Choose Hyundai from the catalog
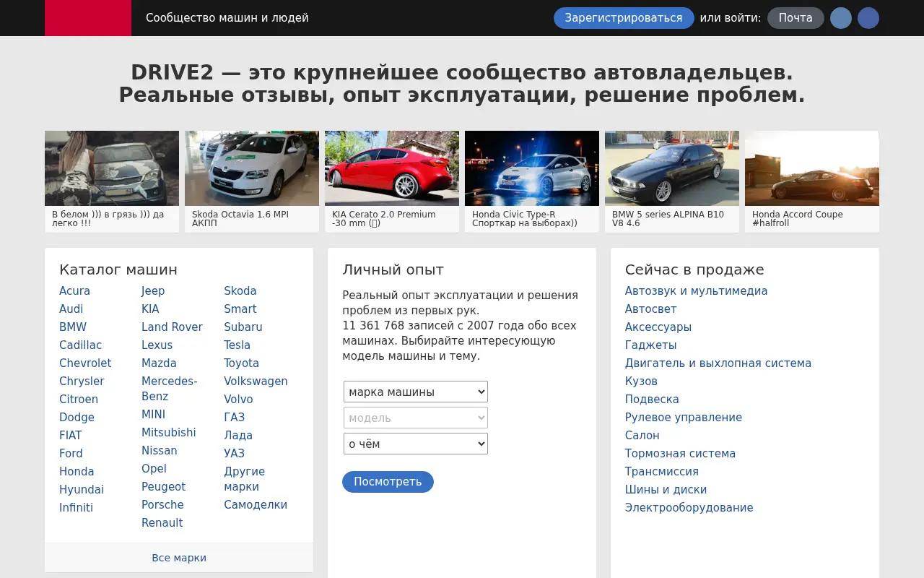 tap(82, 490)
